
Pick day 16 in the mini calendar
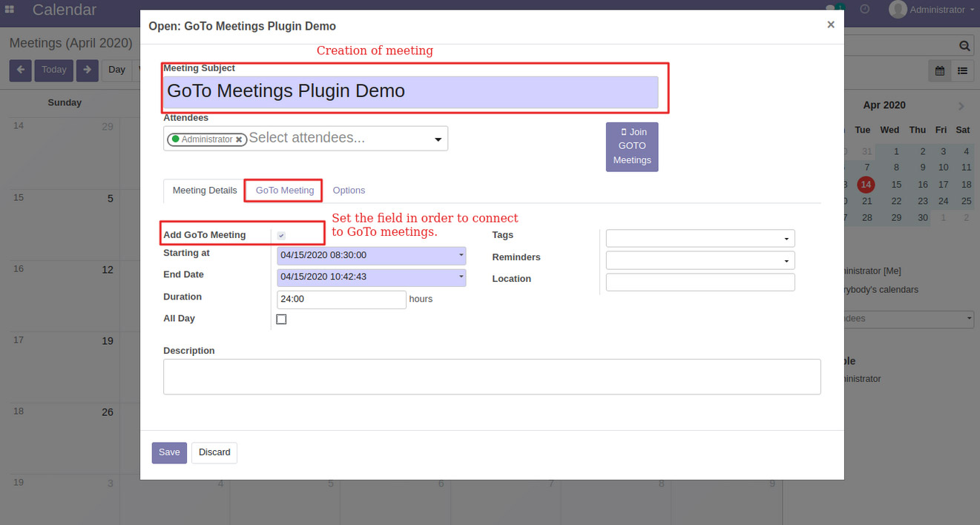(x=922, y=184)
